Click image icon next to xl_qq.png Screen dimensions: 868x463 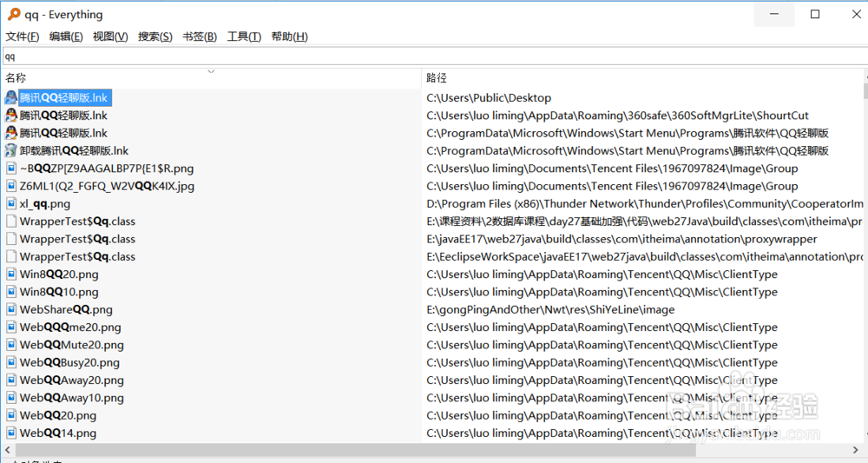[x=11, y=204]
